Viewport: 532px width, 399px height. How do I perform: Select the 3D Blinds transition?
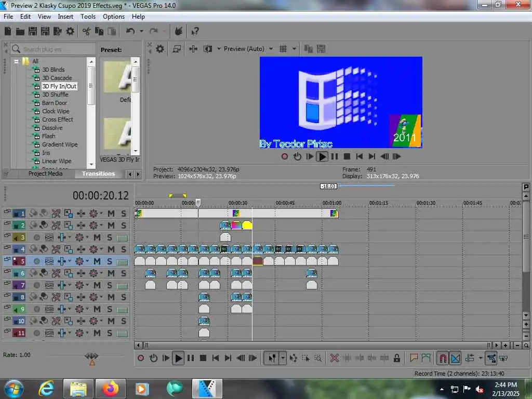click(x=54, y=70)
